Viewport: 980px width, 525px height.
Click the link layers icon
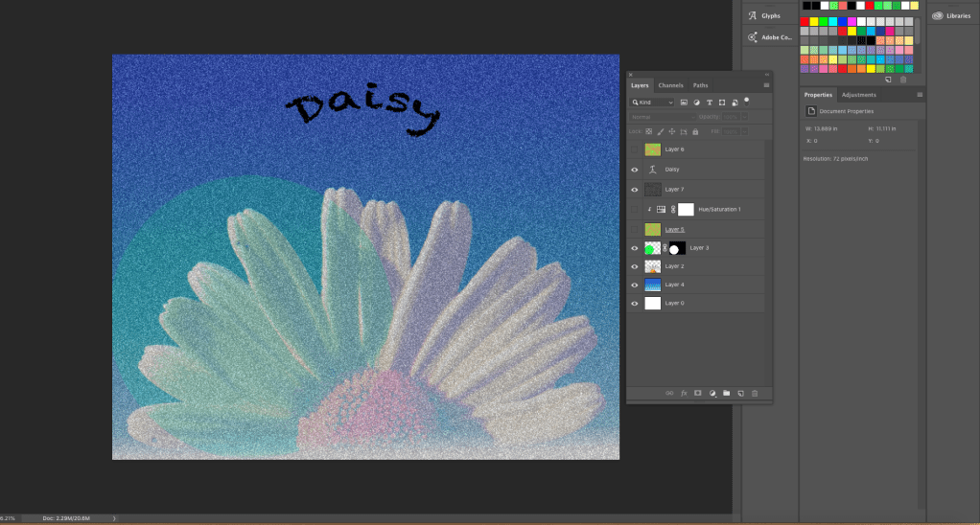point(669,393)
